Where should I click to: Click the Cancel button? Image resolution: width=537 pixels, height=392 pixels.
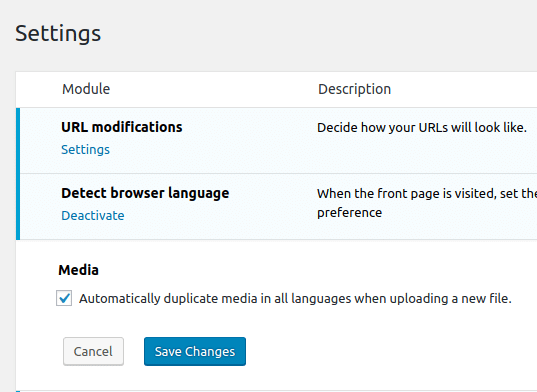pyautogui.click(x=93, y=351)
